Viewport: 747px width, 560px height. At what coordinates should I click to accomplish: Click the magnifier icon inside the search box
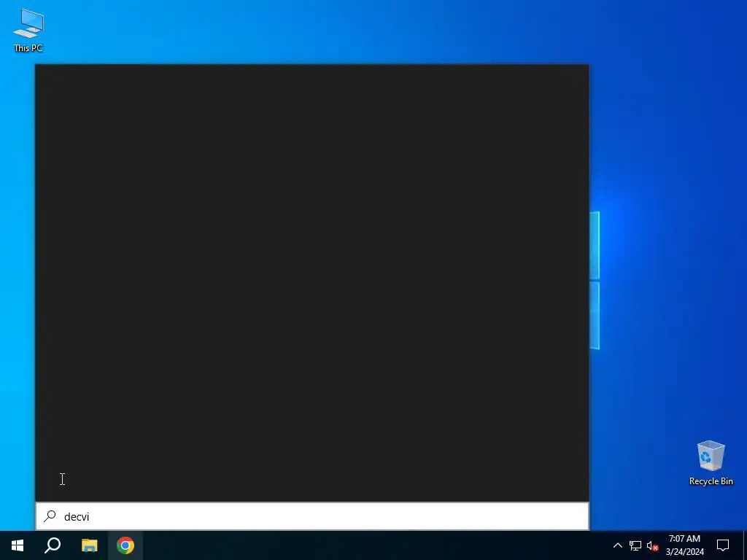[50, 516]
